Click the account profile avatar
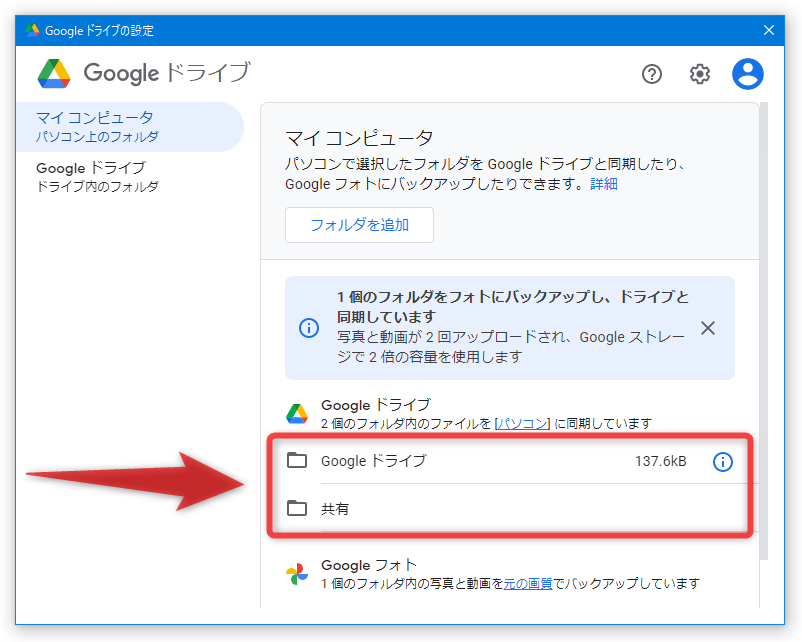802x642 pixels. point(747,74)
